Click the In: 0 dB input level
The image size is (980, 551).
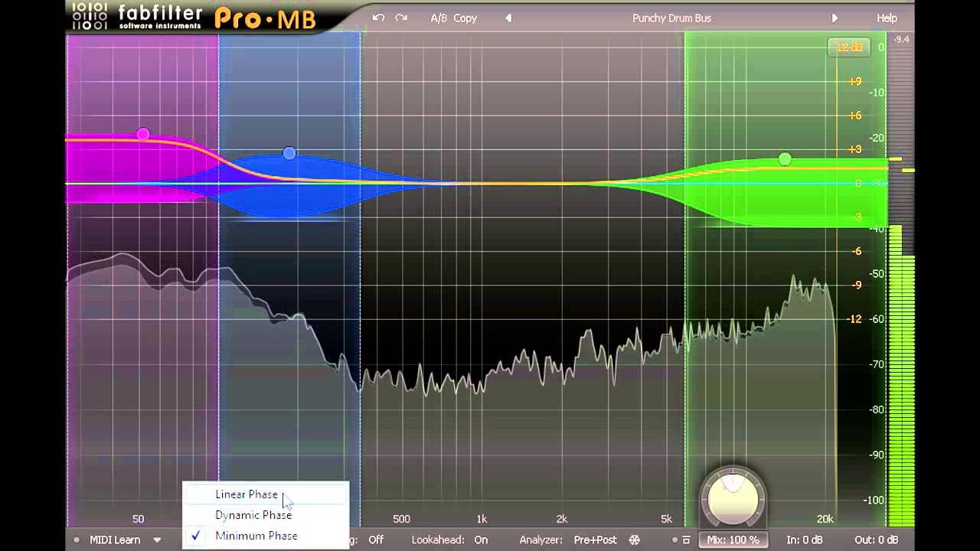point(805,540)
